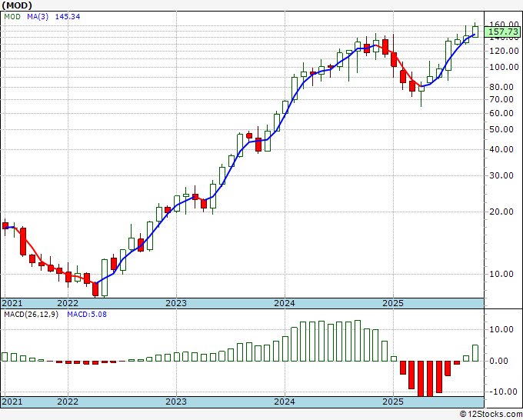This screenshot has height=420, width=523.
Task: Select the green MOD legend label
Action: click(12, 16)
